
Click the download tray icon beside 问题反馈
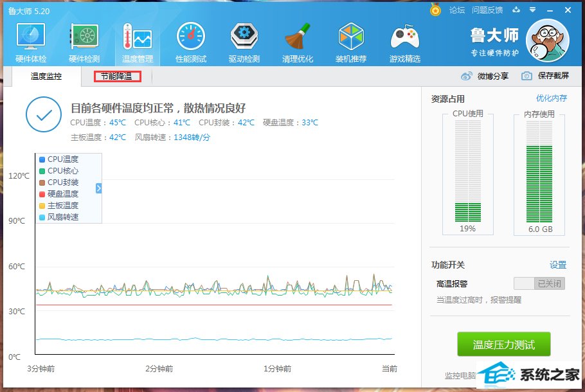click(x=516, y=10)
